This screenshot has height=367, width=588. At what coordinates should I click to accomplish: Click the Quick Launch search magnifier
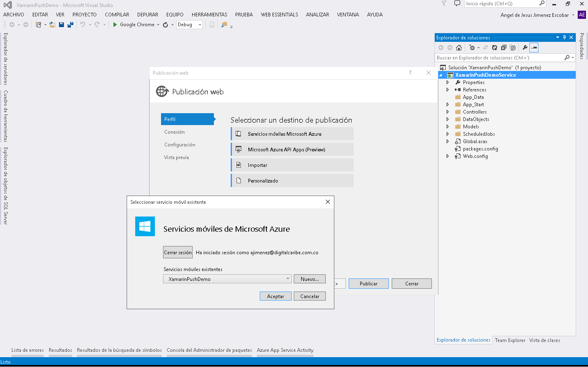pyautogui.click(x=542, y=3)
